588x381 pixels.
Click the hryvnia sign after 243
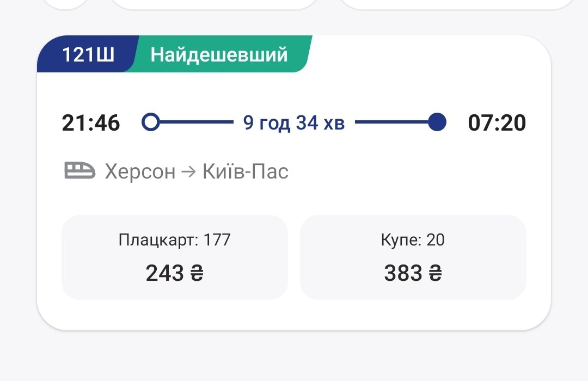tap(197, 273)
